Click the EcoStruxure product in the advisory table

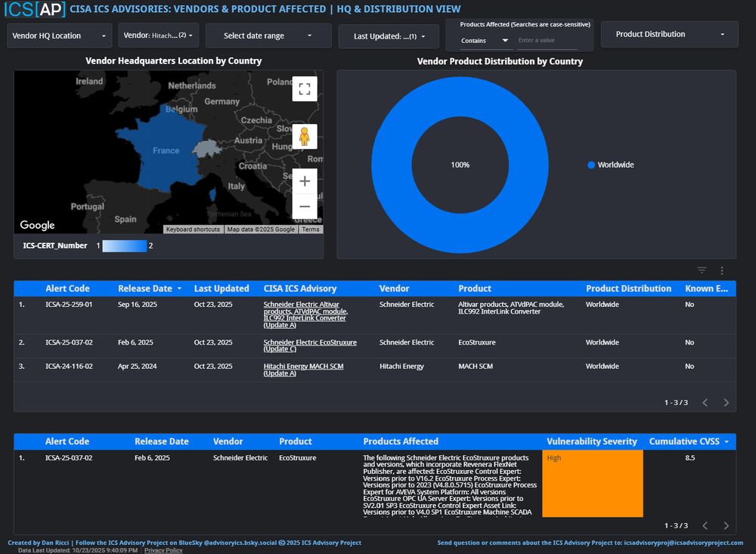click(x=477, y=342)
